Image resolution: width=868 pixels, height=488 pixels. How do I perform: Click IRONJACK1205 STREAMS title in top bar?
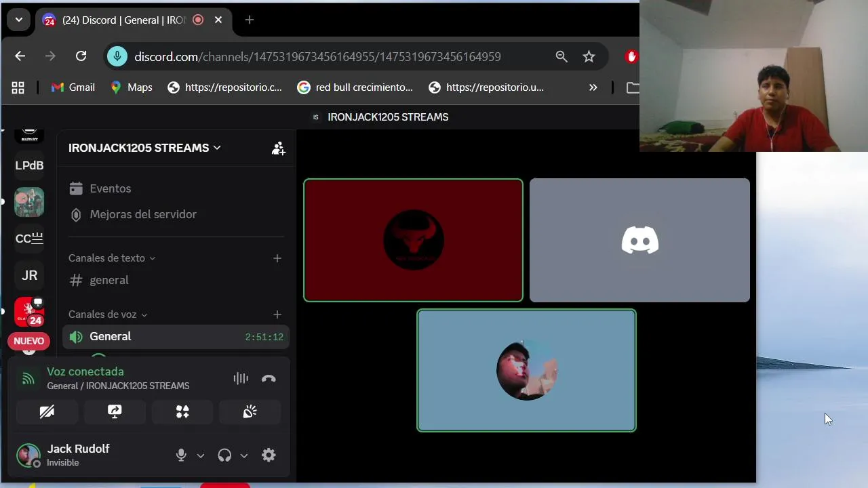pyautogui.click(x=388, y=117)
